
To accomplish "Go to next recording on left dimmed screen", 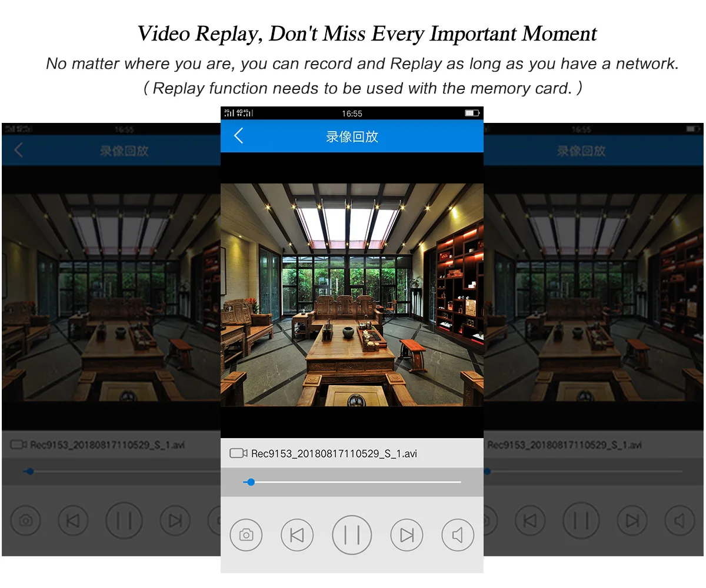I will click(175, 520).
